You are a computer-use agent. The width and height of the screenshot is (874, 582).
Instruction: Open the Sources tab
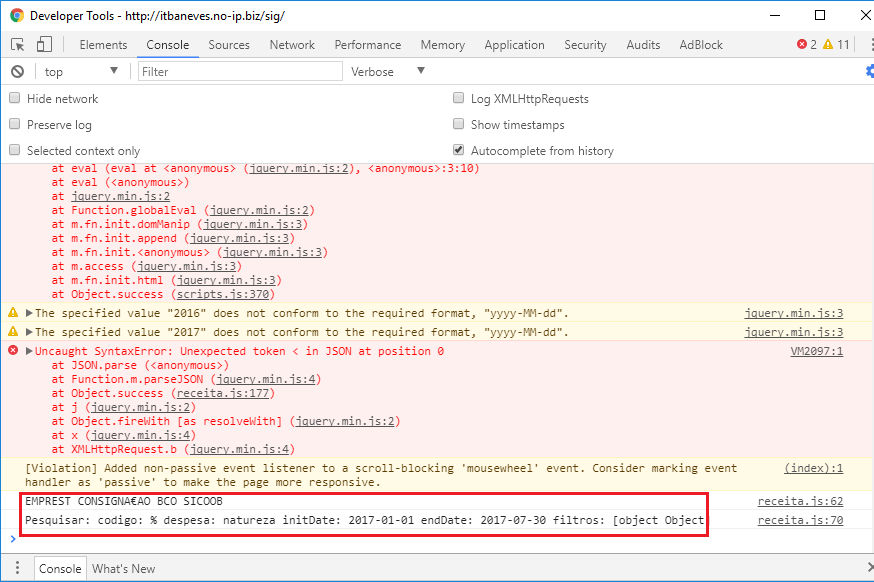pos(229,45)
